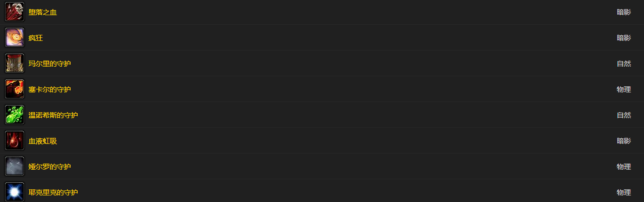Open the 塞卡尔的守护 text link
The height and width of the screenshot is (202, 644).
click(x=50, y=89)
